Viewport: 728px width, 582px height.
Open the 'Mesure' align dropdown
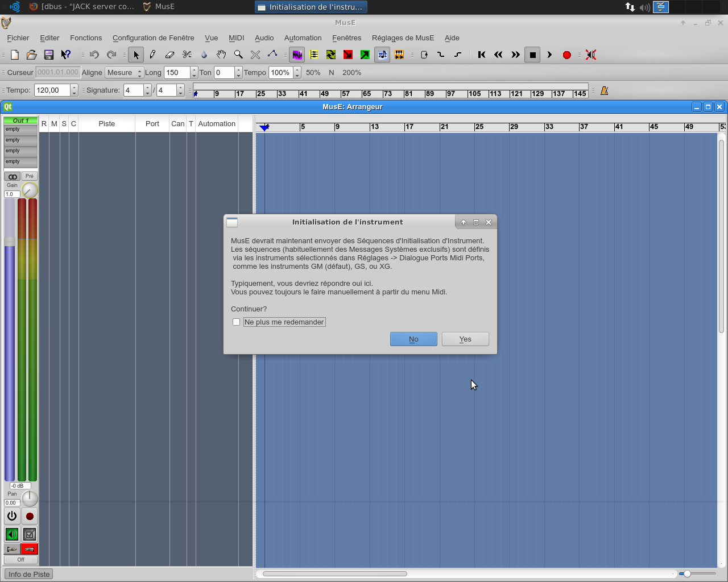[x=124, y=73]
